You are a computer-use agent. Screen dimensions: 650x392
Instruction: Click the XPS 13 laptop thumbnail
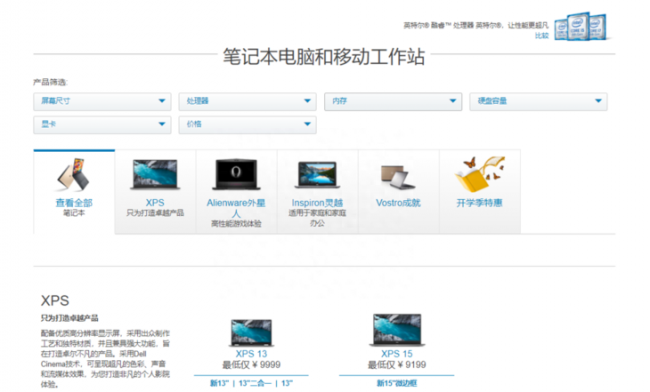pos(251,332)
